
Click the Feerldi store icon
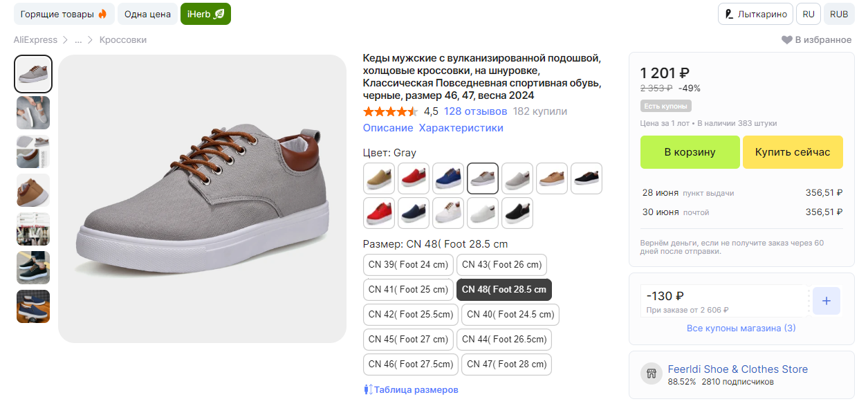(x=650, y=374)
